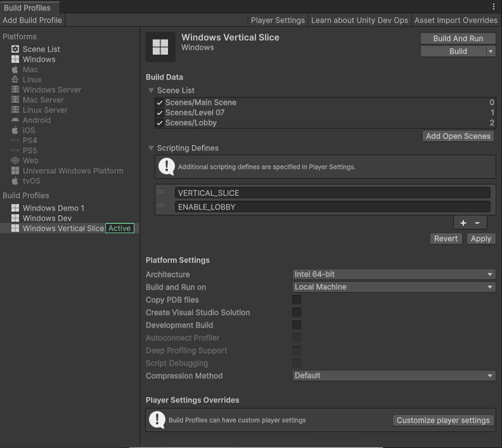Screen dimensions: 502x448
Task: Click the minus icon to remove scripting define
Action: point(477,223)
